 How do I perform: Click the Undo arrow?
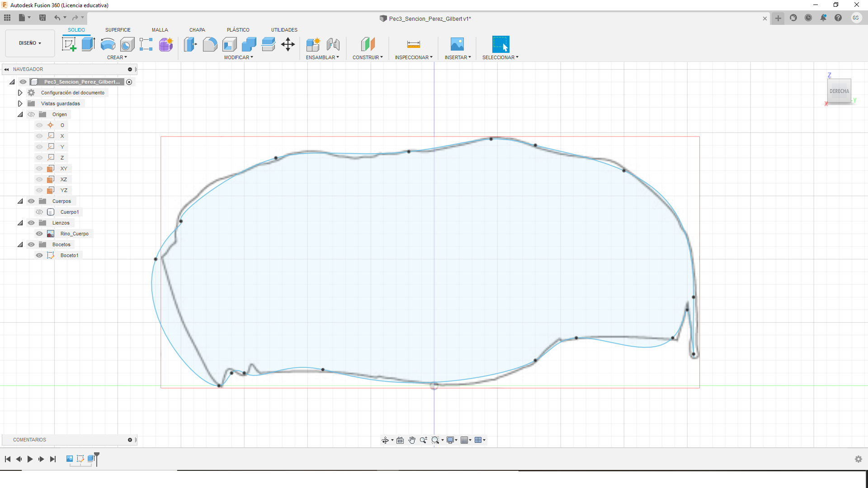57,18
